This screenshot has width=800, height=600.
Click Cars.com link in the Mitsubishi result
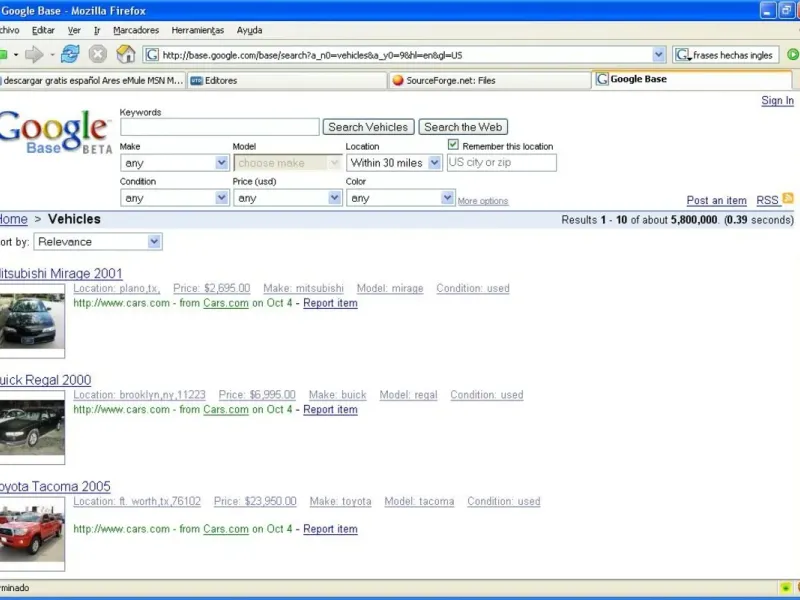coord(226,303)
